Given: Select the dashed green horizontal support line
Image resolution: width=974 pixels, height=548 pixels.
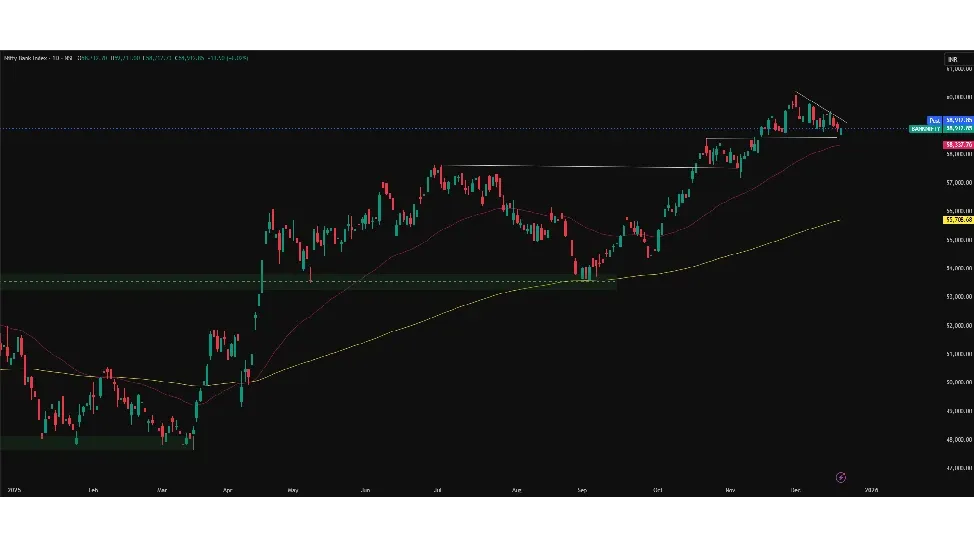Looking at the screenshot, I should 308,281.
